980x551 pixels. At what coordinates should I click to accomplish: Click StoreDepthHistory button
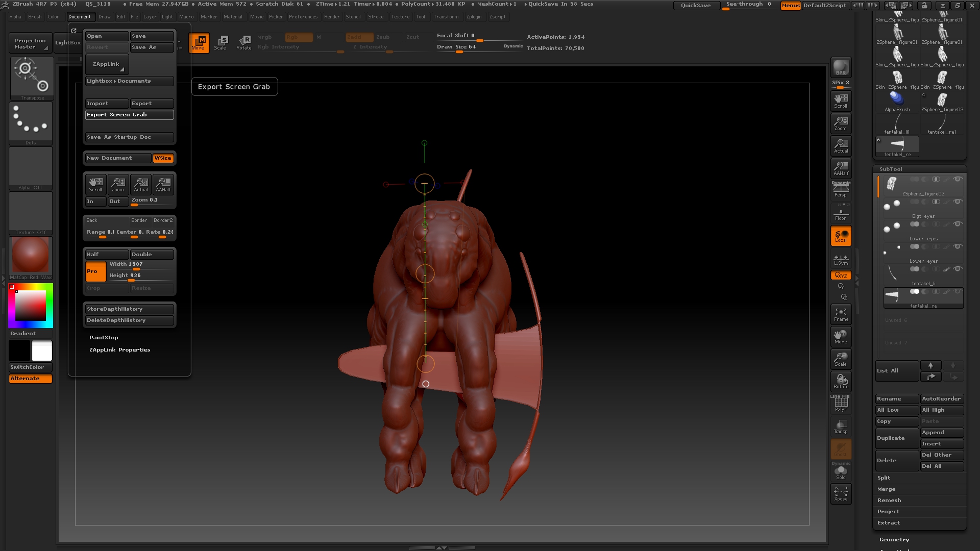[130, 309]
